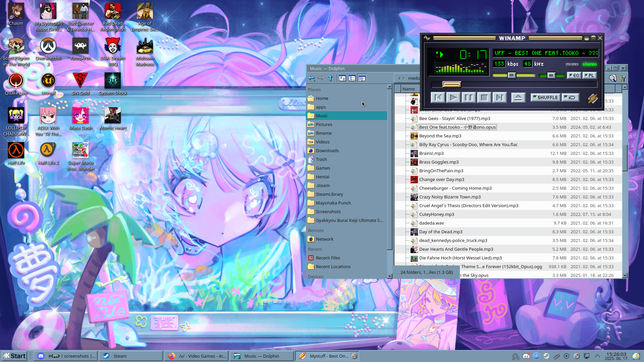The width and height of the screenshot is (644, 362).
Task: Click Dolphin forward navigation arrow
Action: coord(321,78)
